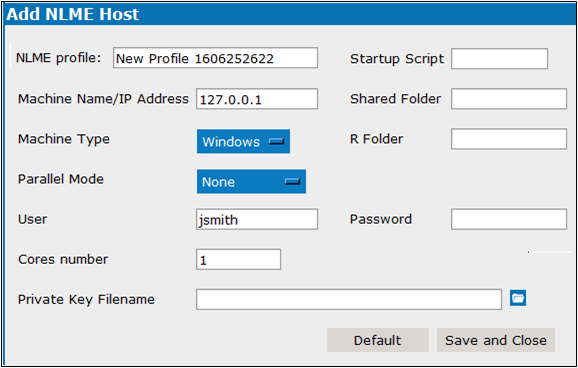Image resolution: width=578 pixels, height=368 pixels.
Task: Click the Parallel Mode label text
Action: click(61, 179)
